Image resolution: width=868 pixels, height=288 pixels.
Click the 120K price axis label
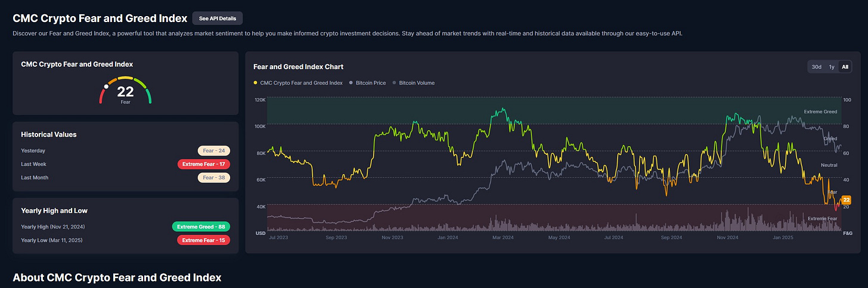[259, 100]
